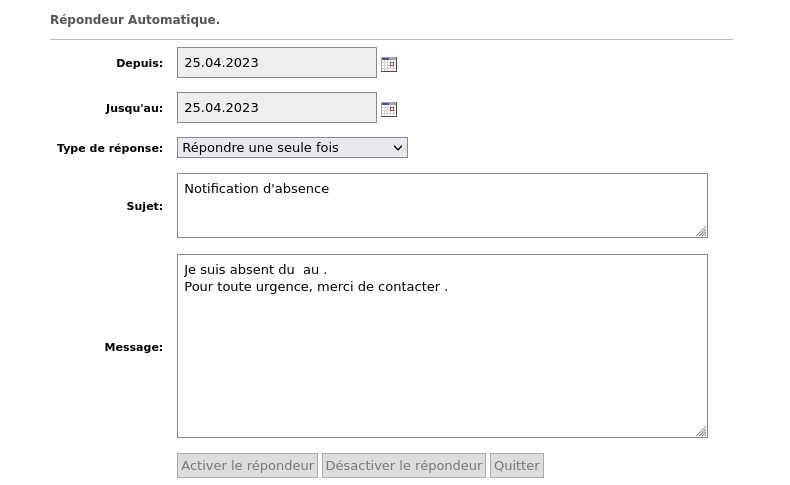This screenshot has width=790, height=485.
Task: Click the Jusqu'au date field
Action: [276, 108]
